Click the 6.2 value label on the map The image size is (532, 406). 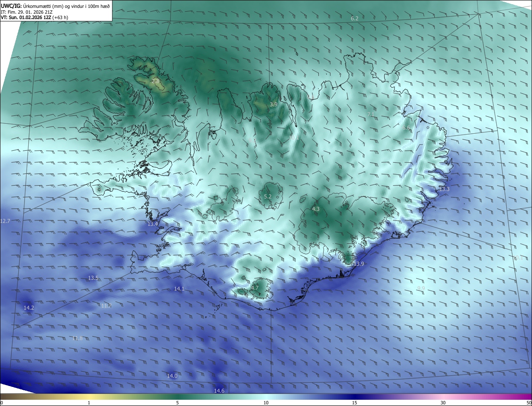pos(355,18)
